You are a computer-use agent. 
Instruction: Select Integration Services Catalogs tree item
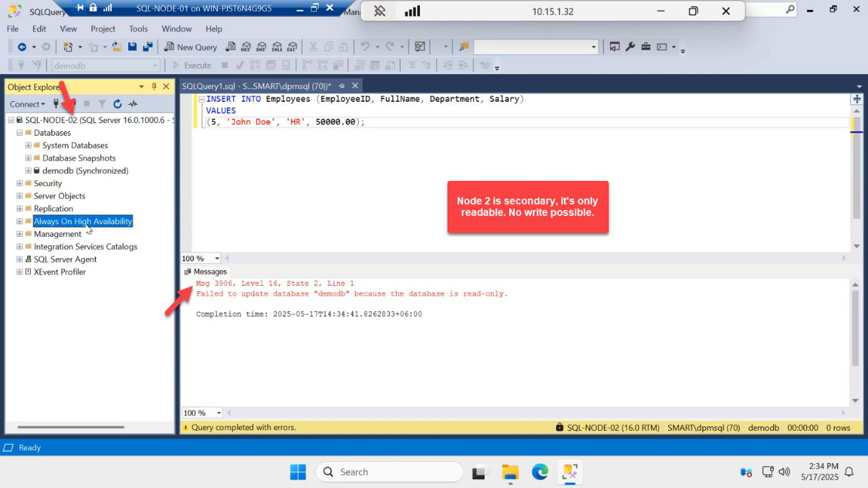[85, 246]
